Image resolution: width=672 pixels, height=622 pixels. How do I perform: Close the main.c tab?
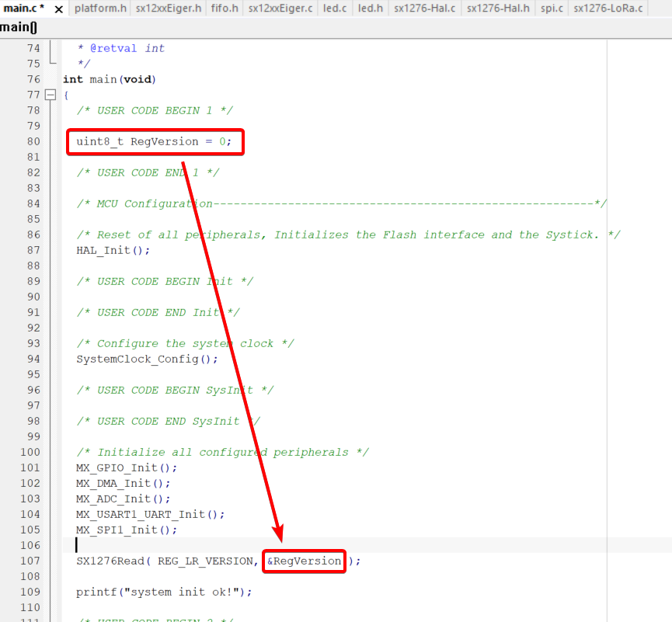click(58, 9)
